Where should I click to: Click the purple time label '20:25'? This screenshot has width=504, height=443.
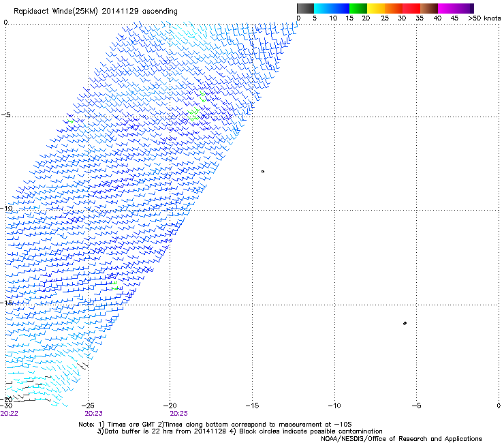[x=178, y=414]
